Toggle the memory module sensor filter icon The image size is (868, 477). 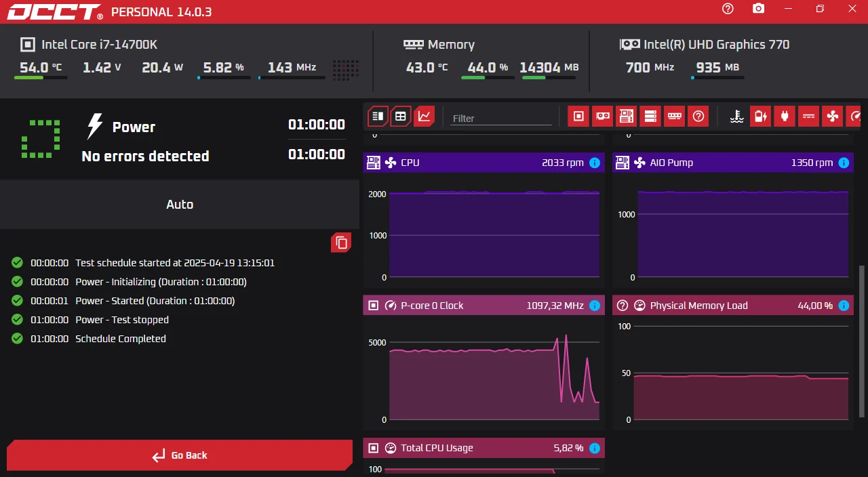pos(674,117)
